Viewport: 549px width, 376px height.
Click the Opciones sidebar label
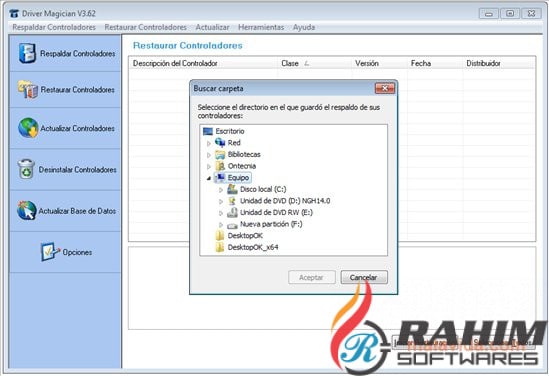pos(77,252)
